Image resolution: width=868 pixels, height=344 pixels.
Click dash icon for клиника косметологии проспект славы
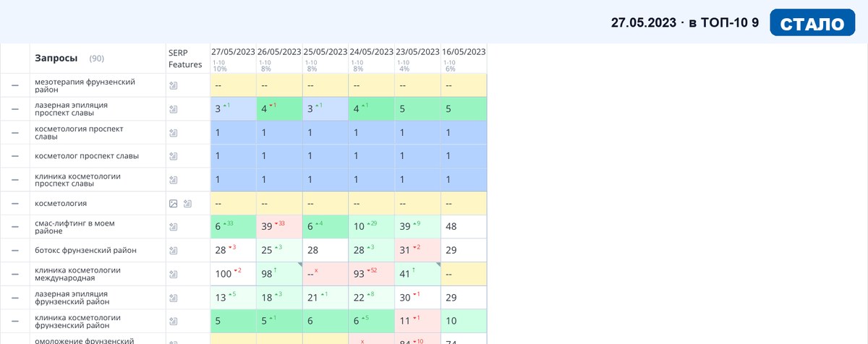click(14, 180)
